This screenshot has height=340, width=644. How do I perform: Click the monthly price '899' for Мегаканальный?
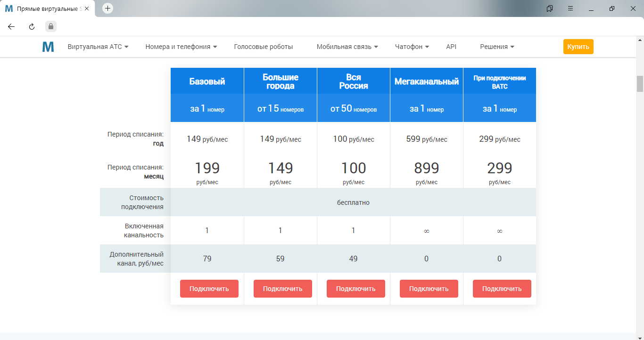pos(427,168)
